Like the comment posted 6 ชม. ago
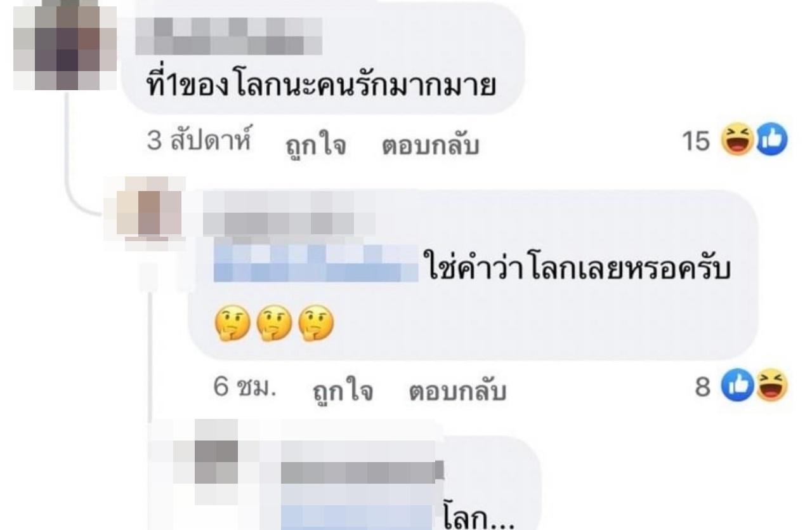This screenshot has height=530, width=812. [344, 392]
